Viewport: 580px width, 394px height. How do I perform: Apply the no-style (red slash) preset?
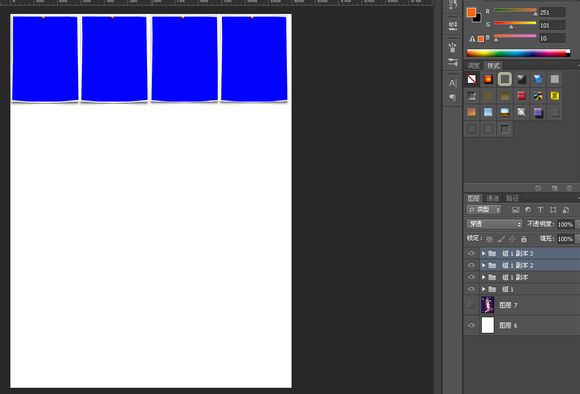(472, 79)
